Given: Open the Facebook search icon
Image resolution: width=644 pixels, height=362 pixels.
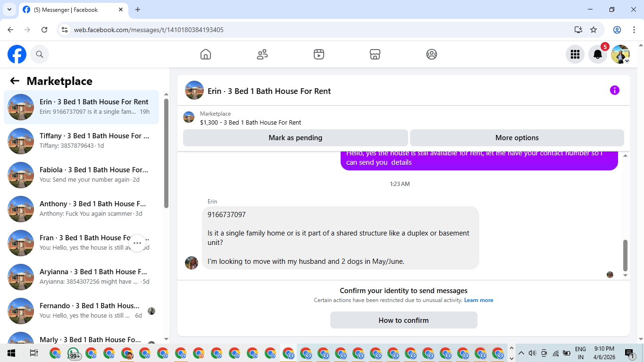Looking at the screenshot, I should 40,54.
